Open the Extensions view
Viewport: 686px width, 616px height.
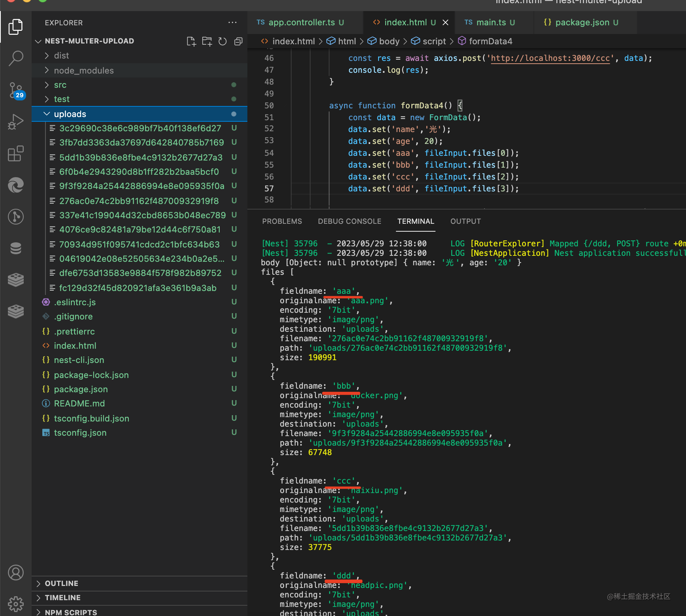(x=16, y=153)
